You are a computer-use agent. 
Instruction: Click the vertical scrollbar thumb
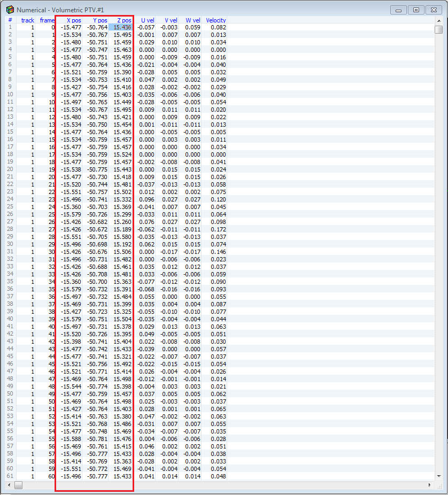pyautogui.click(x=439, y=29)
